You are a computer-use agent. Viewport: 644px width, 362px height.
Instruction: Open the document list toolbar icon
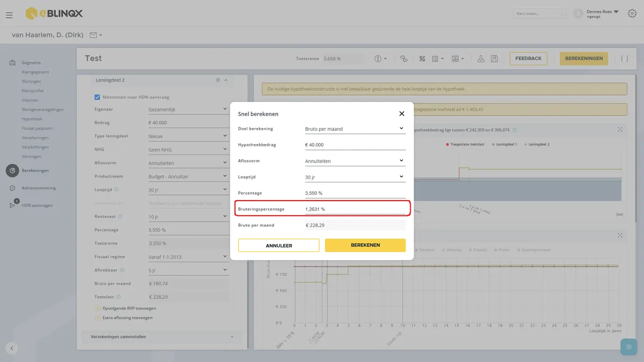point(435,58)
